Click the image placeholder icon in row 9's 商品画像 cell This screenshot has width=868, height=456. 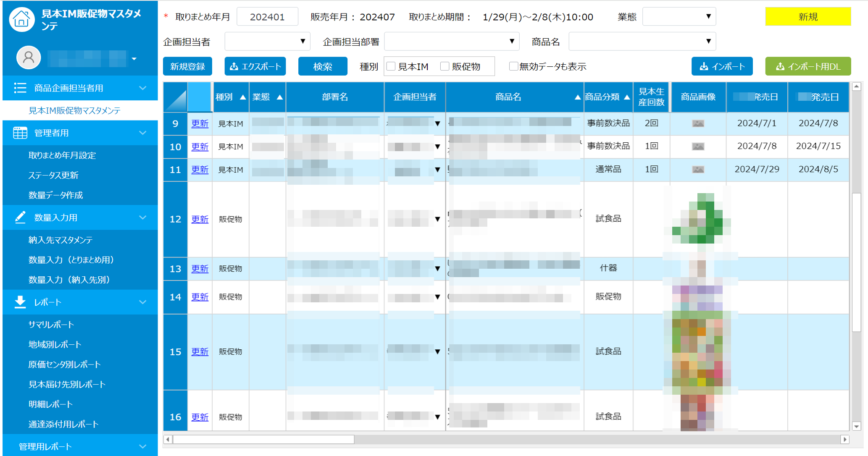pos(698,123)
